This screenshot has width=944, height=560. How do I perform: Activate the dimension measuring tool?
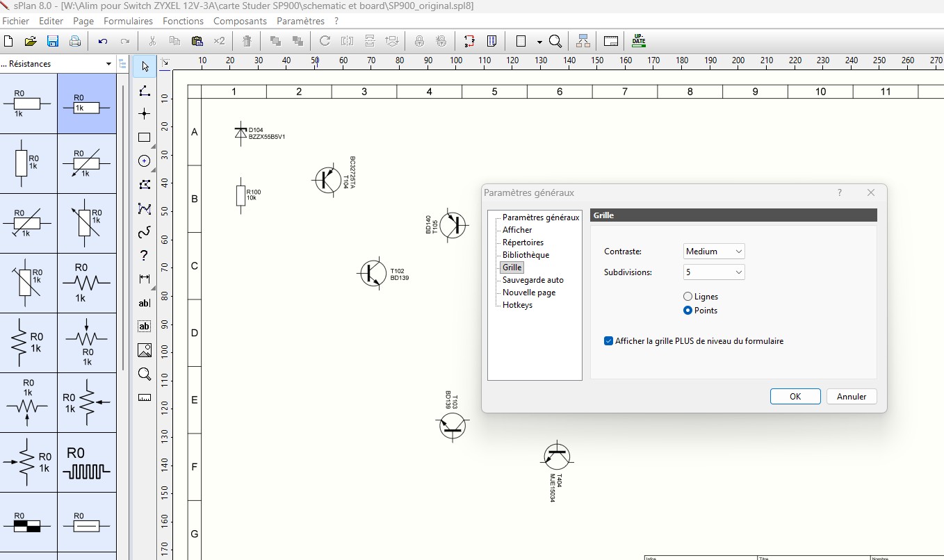point(145,279)
